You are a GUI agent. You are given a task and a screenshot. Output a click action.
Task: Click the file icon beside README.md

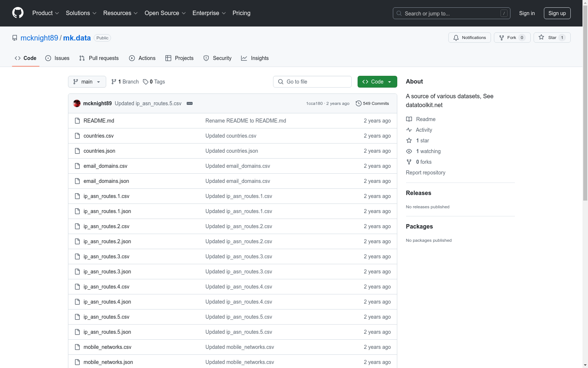[x=77, y=121]
